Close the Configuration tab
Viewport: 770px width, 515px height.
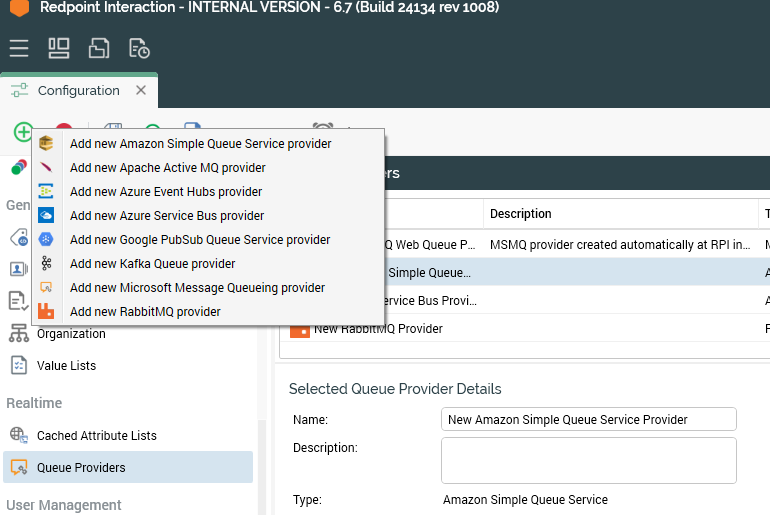click(141, 90)
